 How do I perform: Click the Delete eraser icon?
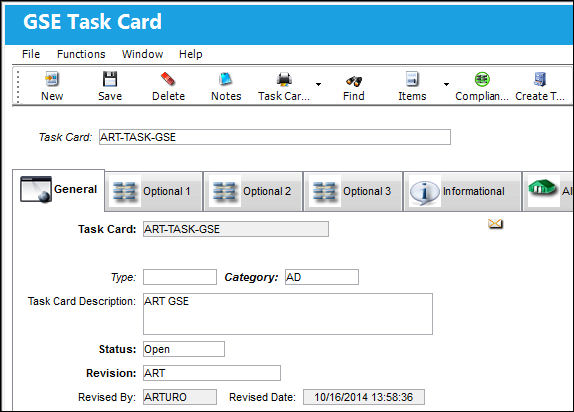coord(168,79)
